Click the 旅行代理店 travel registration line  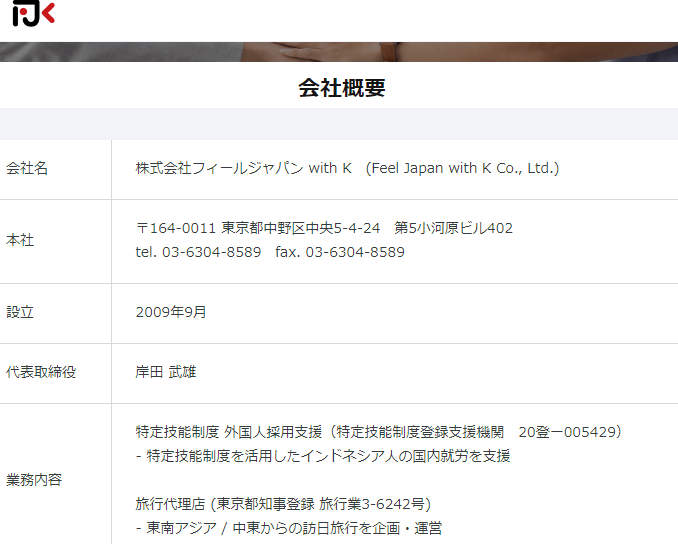[x=283, y=504]
